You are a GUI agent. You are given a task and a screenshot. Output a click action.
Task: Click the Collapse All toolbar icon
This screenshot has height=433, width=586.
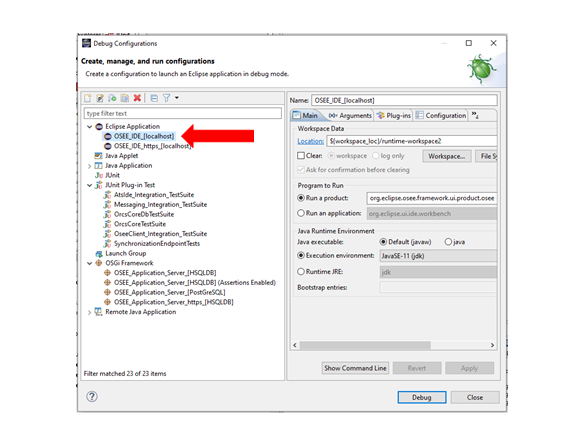pyautogui.click(x=154, y=98)
